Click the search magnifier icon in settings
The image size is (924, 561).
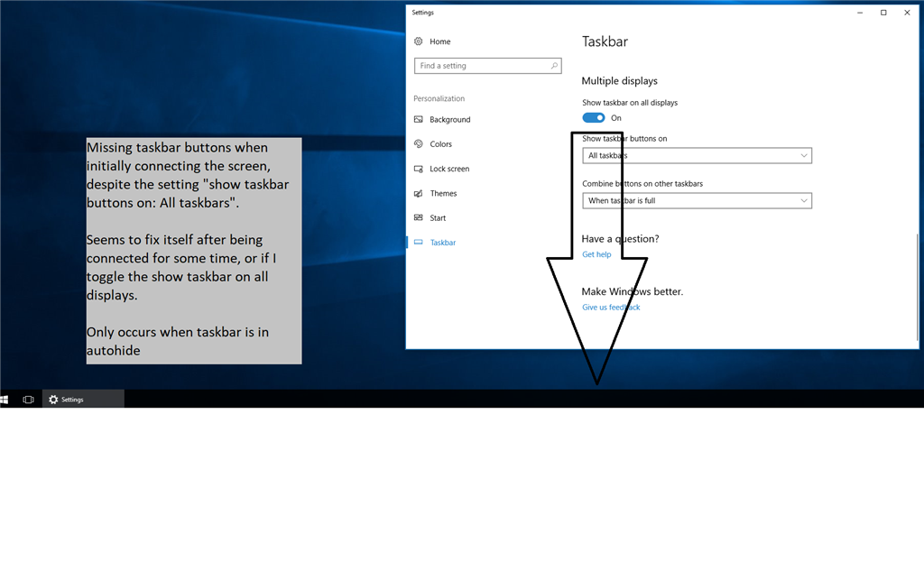point(554,66)
